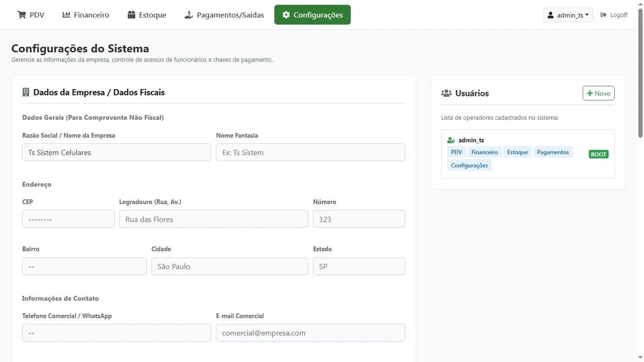The height and width of the screenshot is (362, 644).
Task: Add a new user with Novo
Action: [599, 94]
